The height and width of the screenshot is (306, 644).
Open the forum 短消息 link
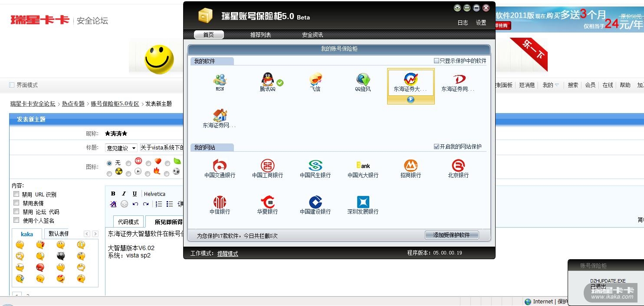(527, 85)
